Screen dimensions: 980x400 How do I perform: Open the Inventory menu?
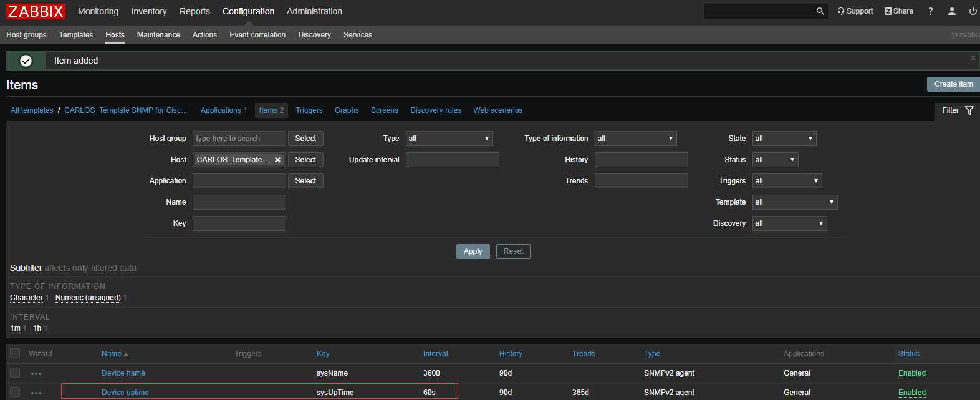click(x=148, y=11)
